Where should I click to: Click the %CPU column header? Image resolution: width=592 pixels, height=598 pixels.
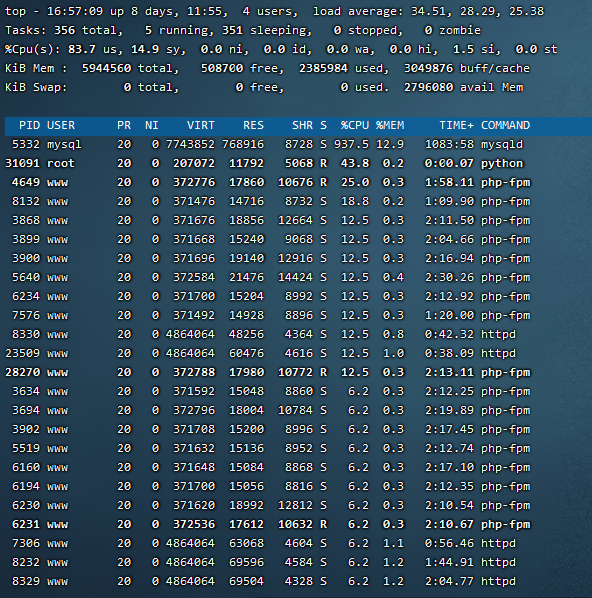click(355, 125)
